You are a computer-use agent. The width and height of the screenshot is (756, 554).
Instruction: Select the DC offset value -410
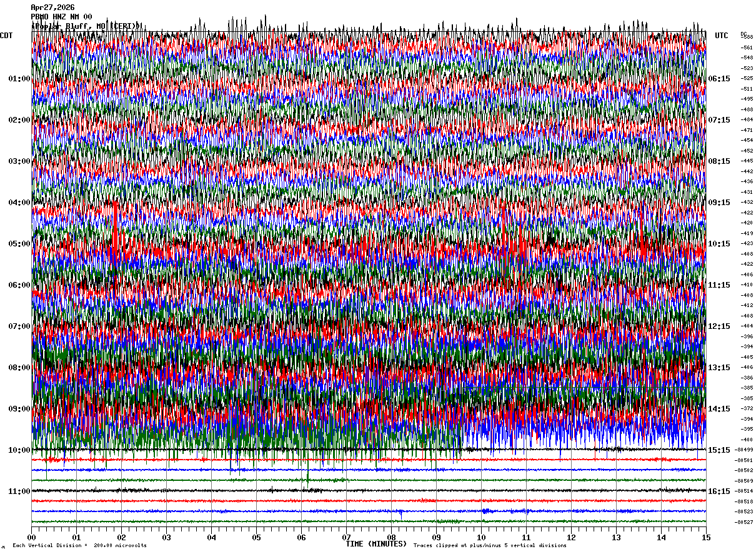click(747, 285)
